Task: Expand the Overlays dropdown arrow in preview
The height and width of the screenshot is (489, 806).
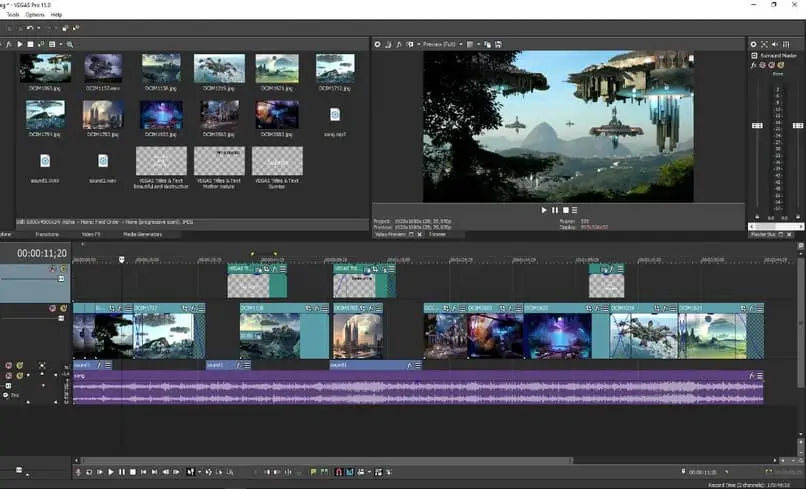Action: pos(479,44)
